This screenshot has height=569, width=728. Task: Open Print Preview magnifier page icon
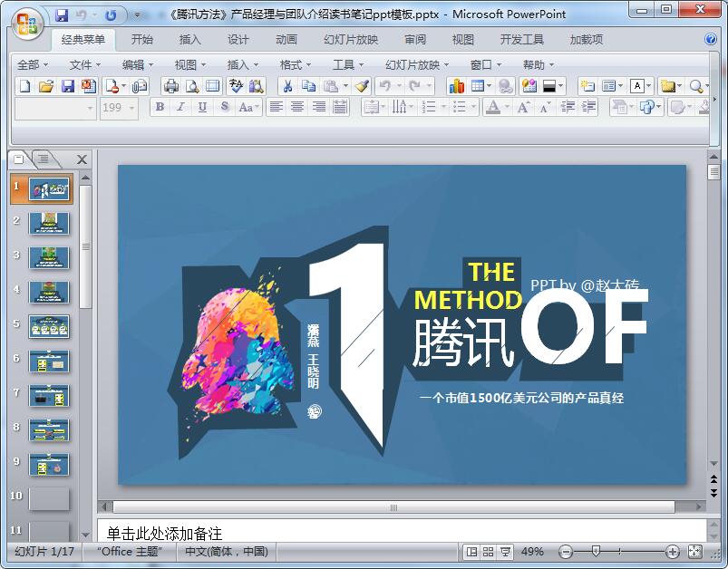coord(192,86)
